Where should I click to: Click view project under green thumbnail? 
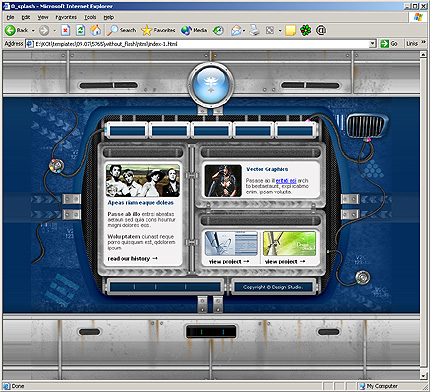pyautogui.click(x=285, y=262)
